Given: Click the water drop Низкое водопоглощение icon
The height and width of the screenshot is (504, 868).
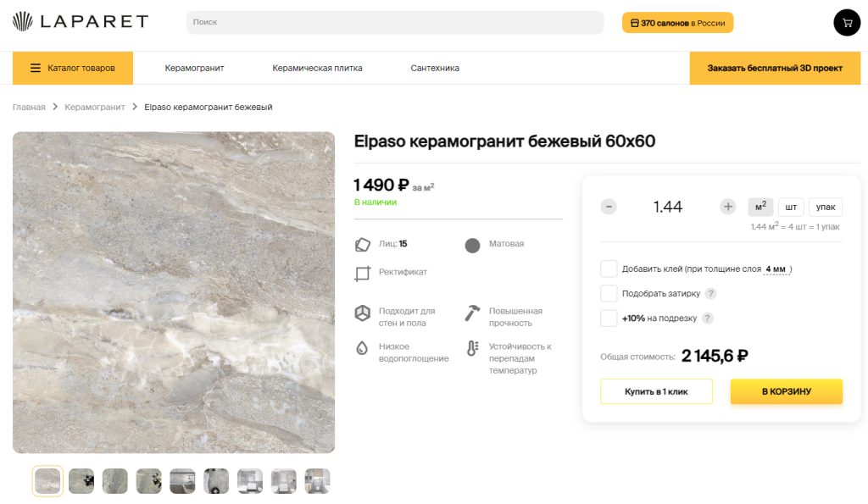Looking at the screenshot, I should (361, 348).
